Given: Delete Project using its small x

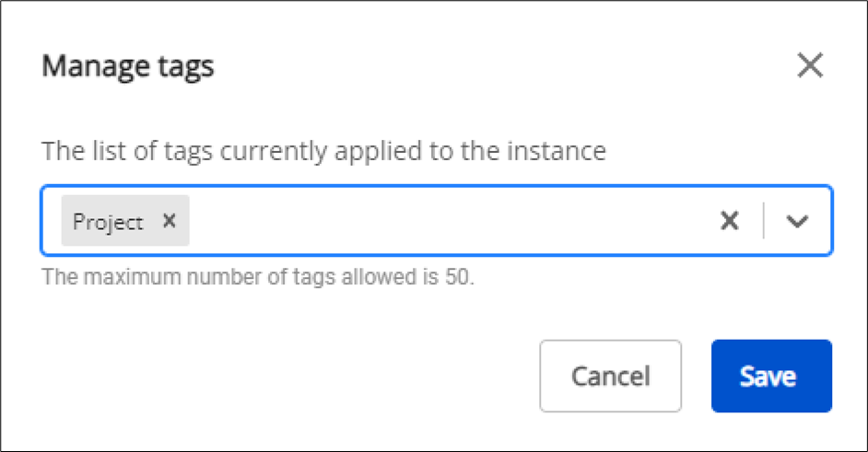Looking at the screenshot, I should click(169, 220).
